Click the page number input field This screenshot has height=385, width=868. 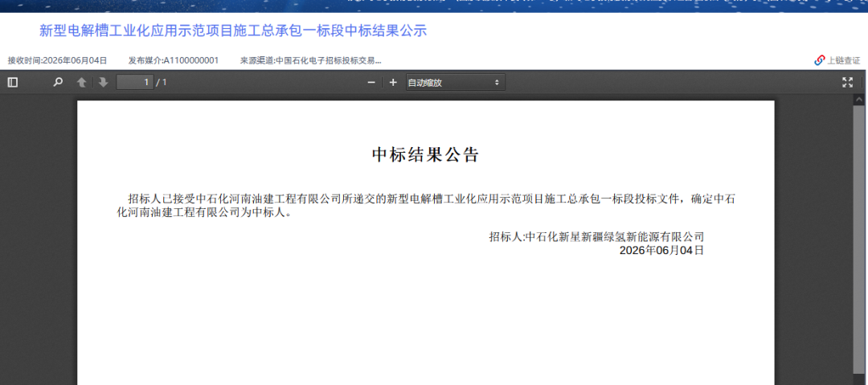coord(134,83)
